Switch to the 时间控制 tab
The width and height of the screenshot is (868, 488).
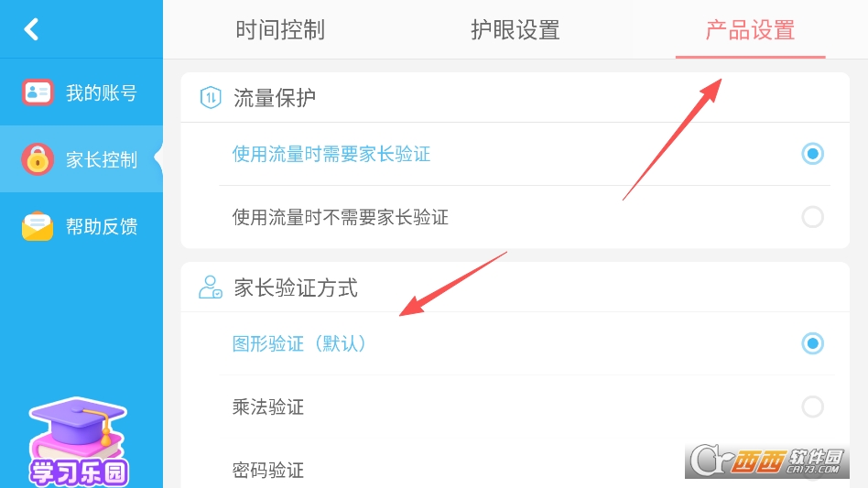point(280,30)
